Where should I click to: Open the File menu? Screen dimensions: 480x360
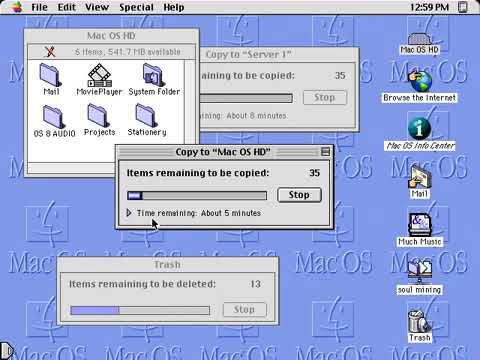tap(39, 7)
